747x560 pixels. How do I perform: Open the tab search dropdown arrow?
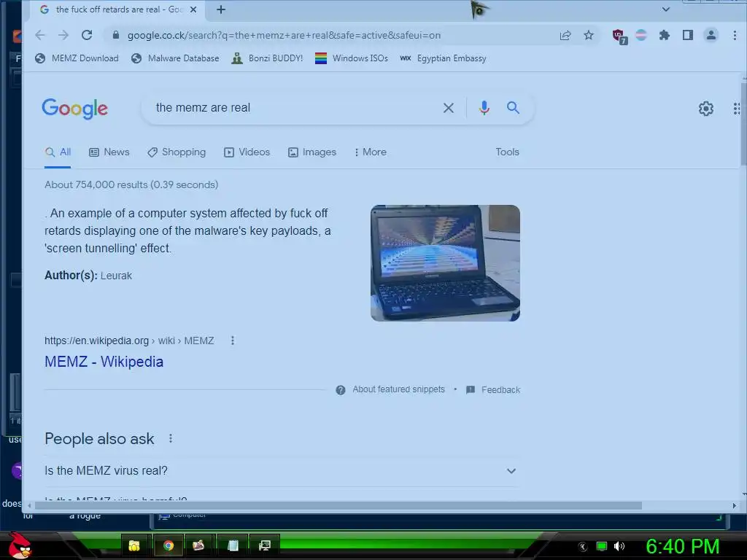click(666, 9)
